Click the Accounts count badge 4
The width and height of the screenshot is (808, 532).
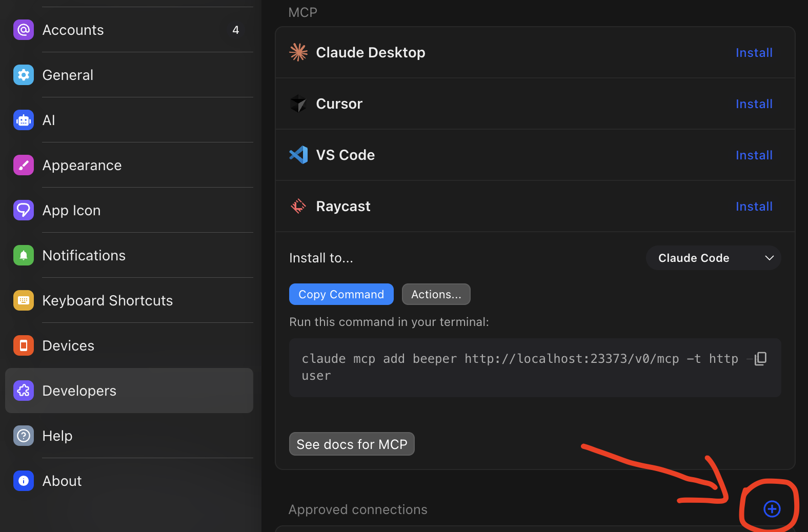click(x=236, y=30)
